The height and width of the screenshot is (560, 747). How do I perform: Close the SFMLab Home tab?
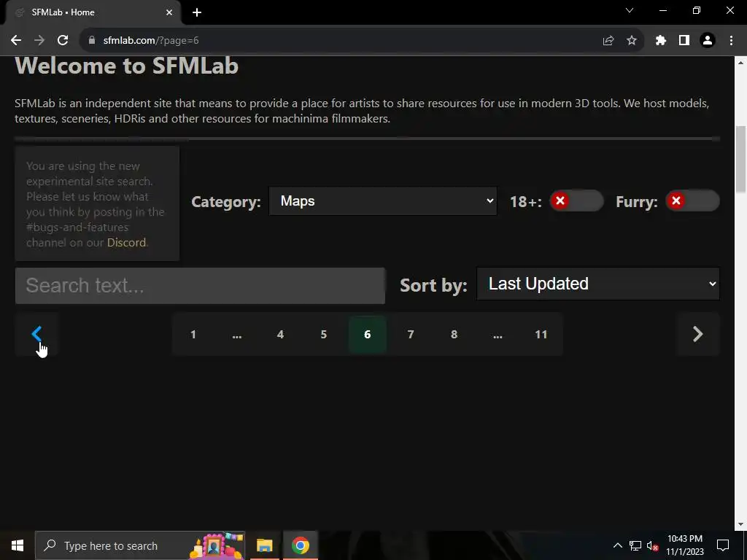tap(169, 12)
